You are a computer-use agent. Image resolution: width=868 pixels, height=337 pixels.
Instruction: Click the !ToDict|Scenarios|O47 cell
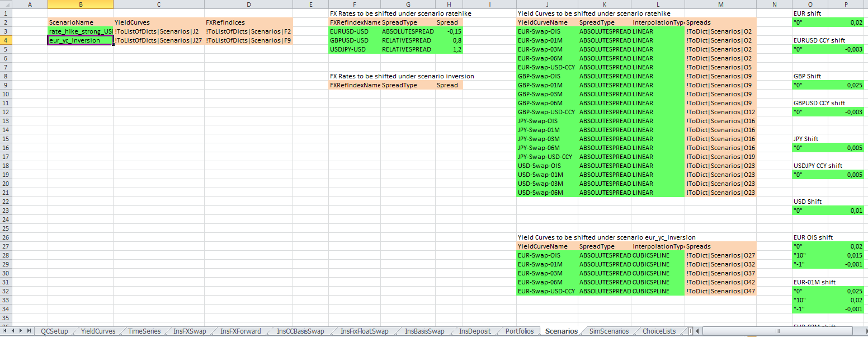click(x=720, y=291)
